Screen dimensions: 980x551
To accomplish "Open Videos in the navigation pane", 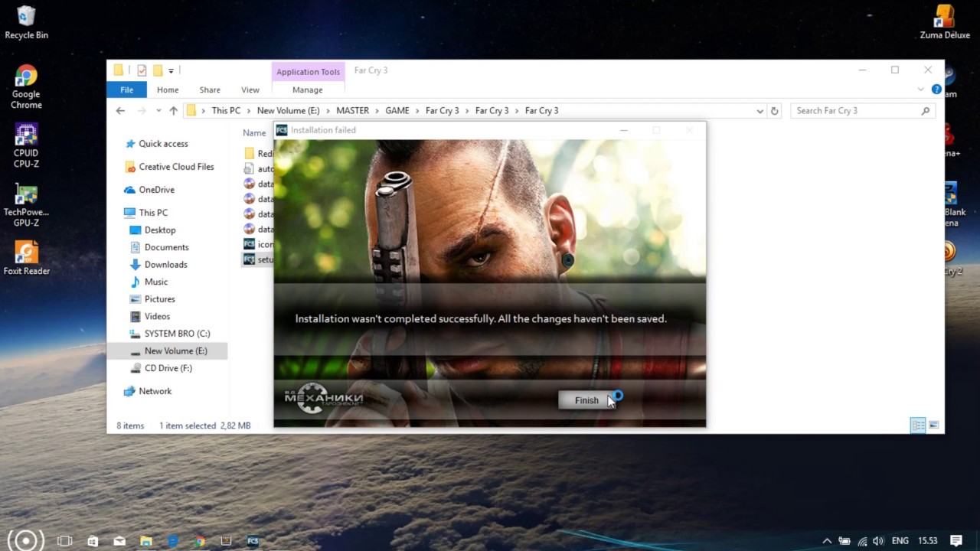I will pyautogui.click(x=157, y=316).
